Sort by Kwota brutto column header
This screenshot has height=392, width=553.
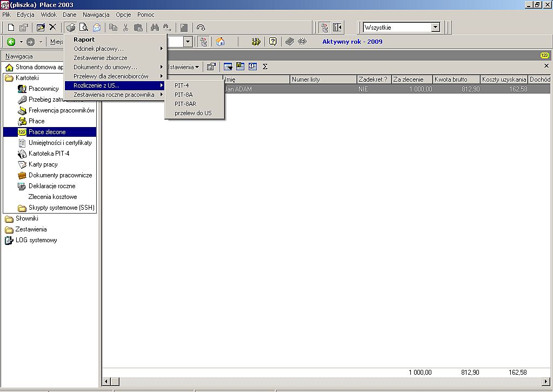tap(456, 79)
